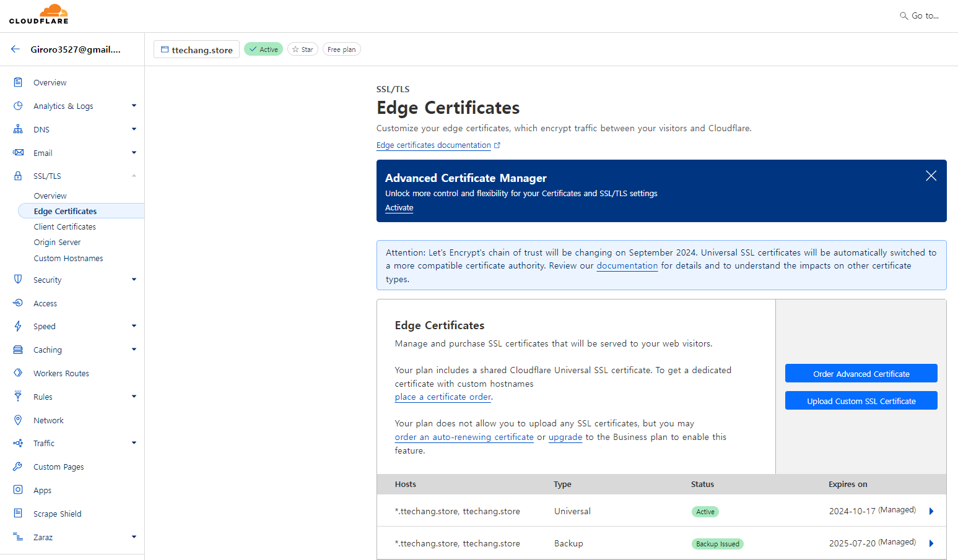
Task: Open Client Certificates submenu item
Action: (x=65, y=227)
